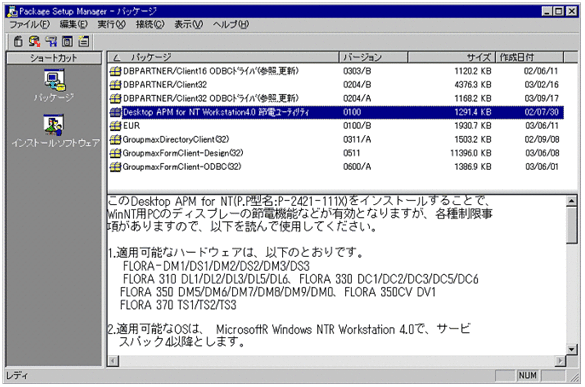Open the ヘルプ(H) menu
585x387 pixels.
(231, 25)
